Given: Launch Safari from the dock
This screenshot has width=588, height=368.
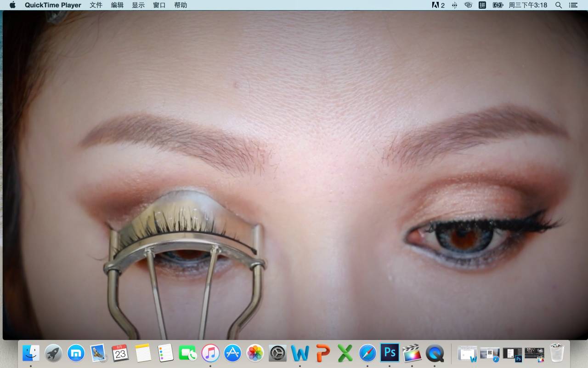Looking at the screenshot, I should 367,353.
